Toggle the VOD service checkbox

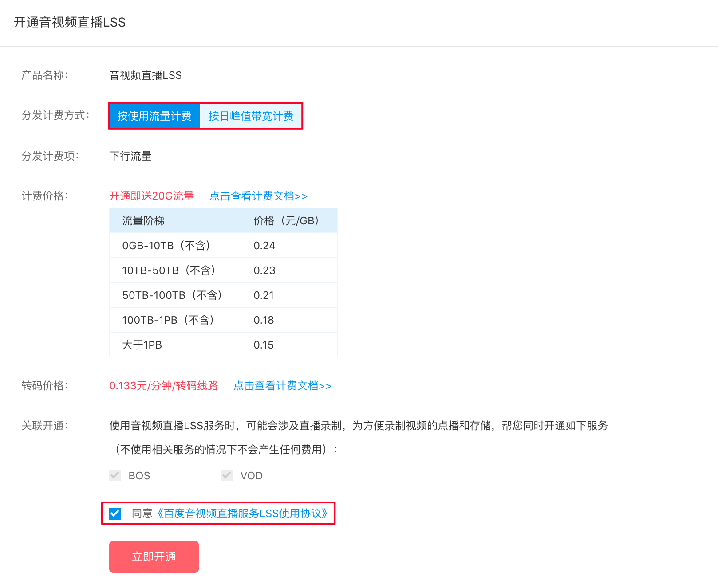pyautogui.click(x=227, y=475)
